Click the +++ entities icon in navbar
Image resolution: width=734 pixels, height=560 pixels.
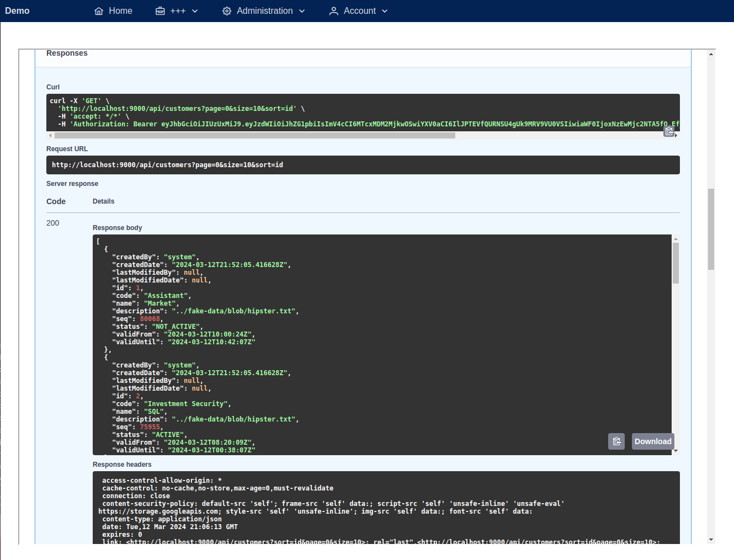coord(159,10)
